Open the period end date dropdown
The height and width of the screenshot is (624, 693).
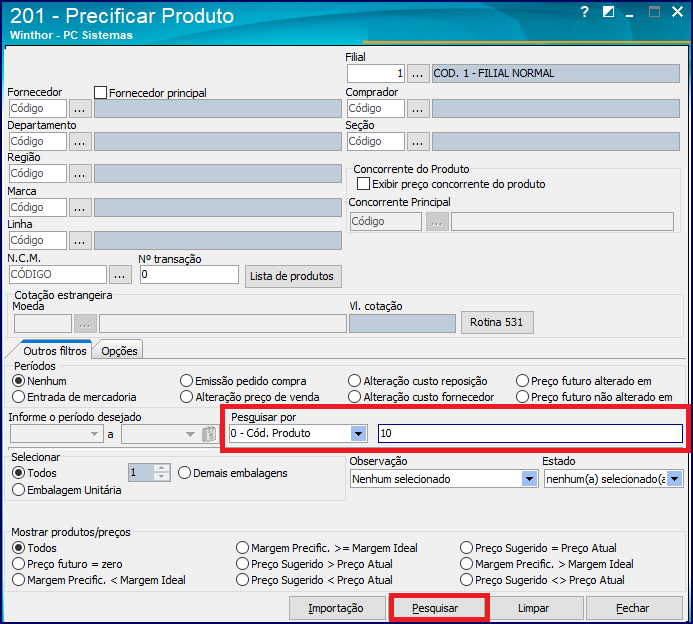tap(190, 434)
